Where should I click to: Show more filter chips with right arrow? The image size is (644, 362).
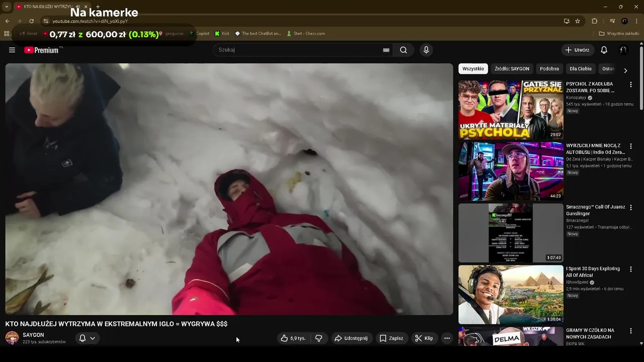point(625,70)
